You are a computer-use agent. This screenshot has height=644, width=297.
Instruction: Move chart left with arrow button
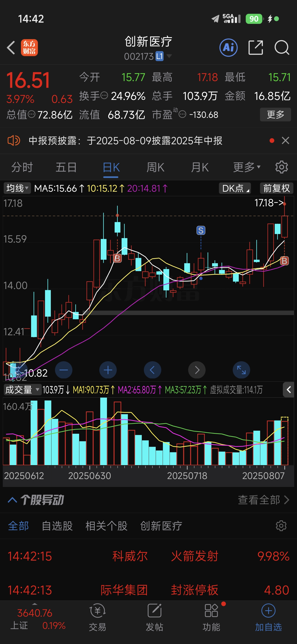point(152,370)
